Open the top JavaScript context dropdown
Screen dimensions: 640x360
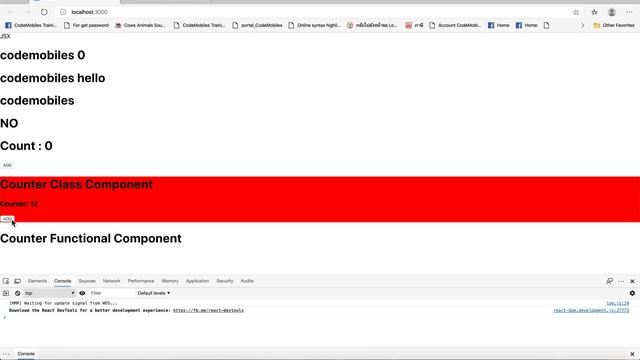coord(49,293)
